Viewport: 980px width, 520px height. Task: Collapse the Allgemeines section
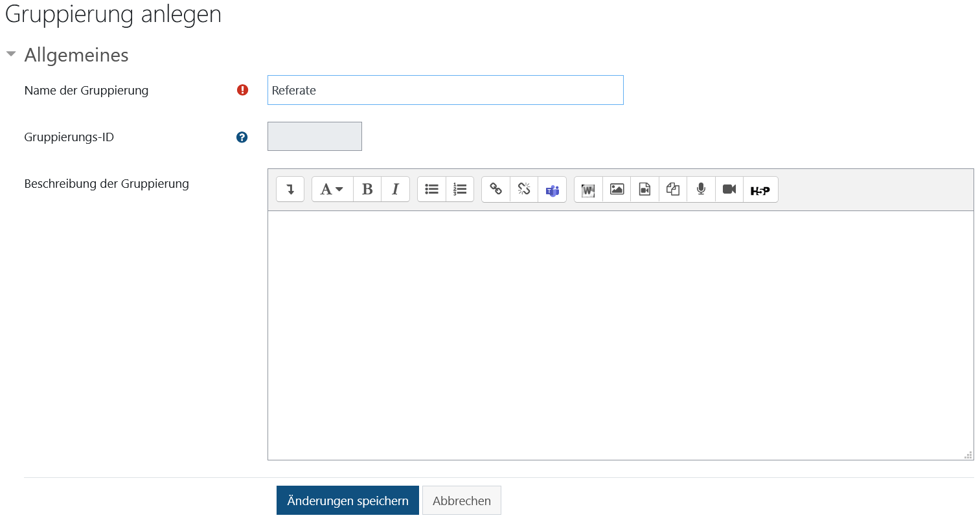coord(11,54)
